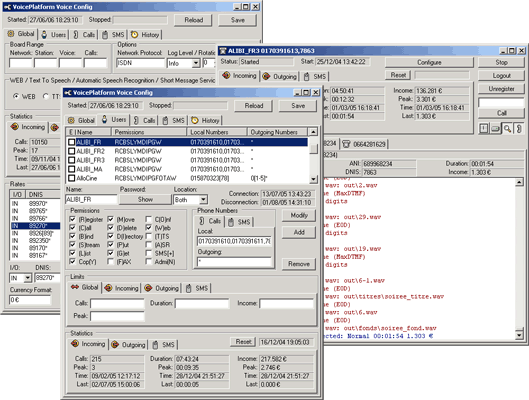529x400 pixels.
Task: Click Local Numbers column header
Action: (217, 132)
